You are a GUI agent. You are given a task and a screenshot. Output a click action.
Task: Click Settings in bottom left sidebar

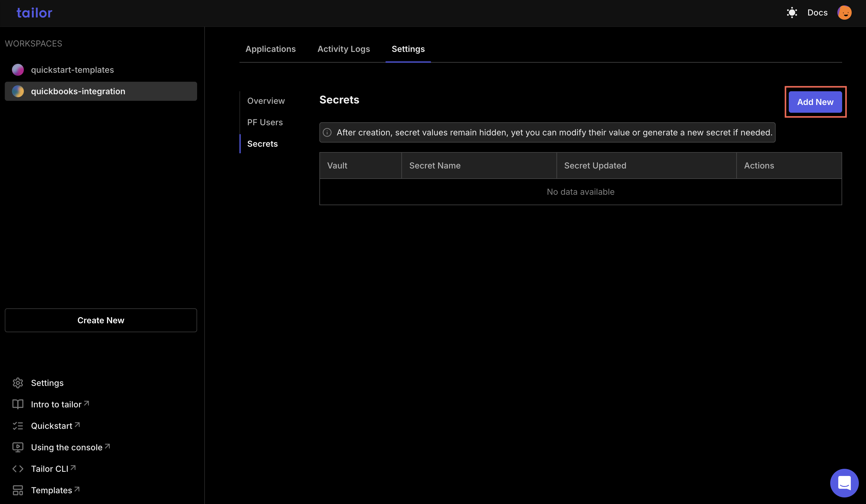tap(47, 383)
